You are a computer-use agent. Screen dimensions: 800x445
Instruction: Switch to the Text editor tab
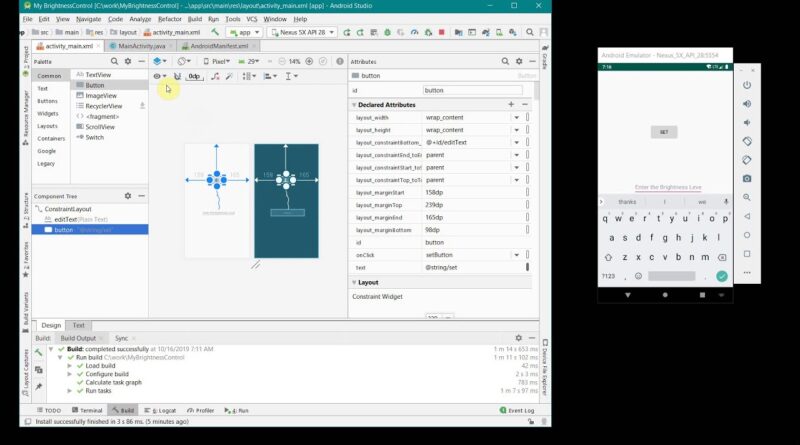click(78, 325)
